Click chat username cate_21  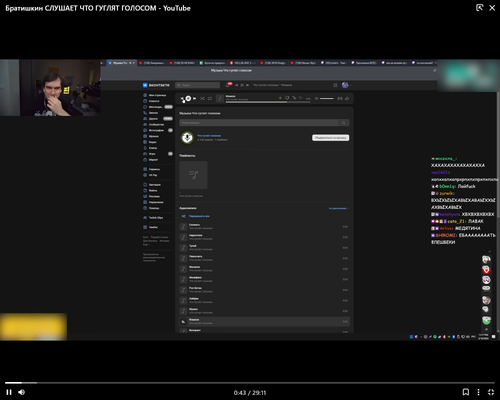(x=456, y=221)
